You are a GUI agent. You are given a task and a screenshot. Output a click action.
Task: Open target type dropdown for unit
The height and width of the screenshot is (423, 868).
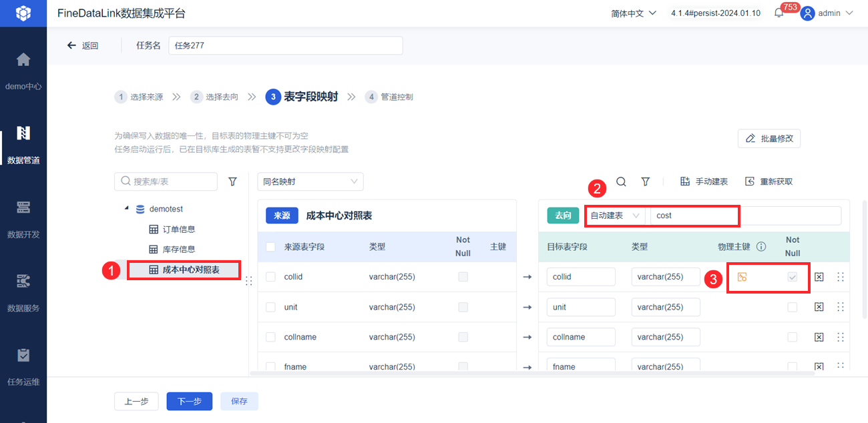666,307
